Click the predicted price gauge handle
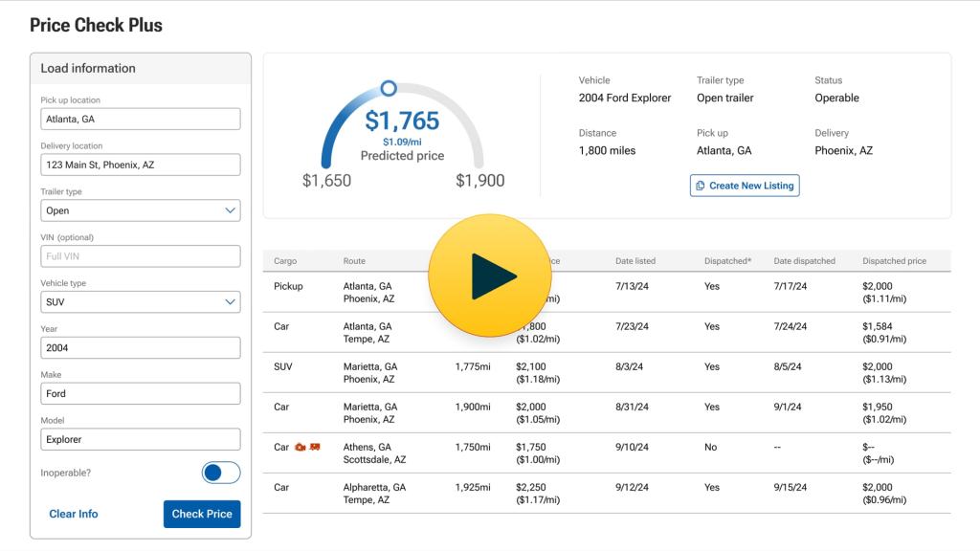 [x=389, y=88]
